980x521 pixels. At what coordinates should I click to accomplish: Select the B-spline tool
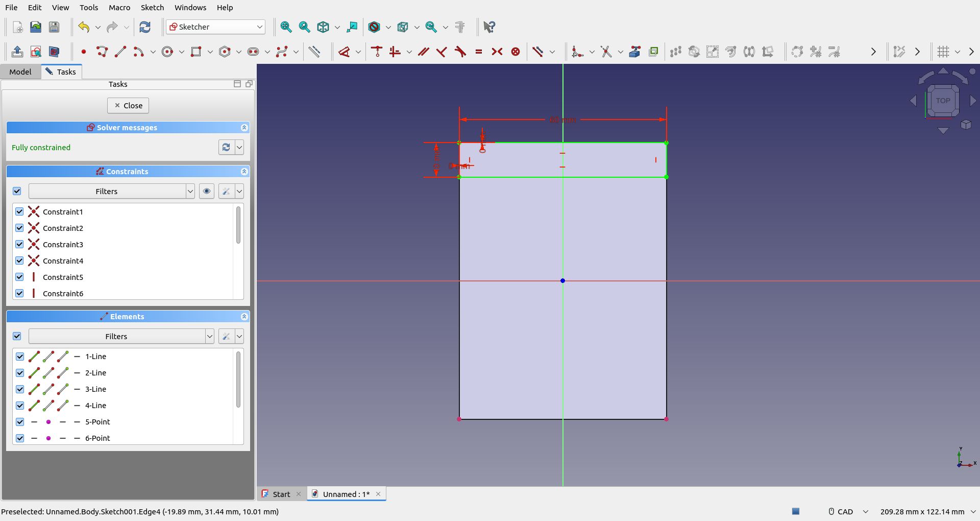tap(282, 52)
